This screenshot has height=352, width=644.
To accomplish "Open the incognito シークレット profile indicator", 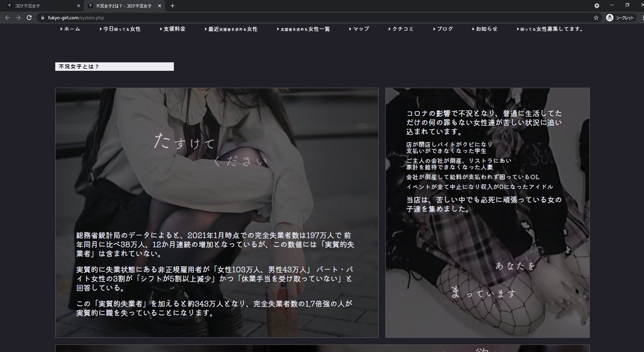I will (x=619, y=17).
